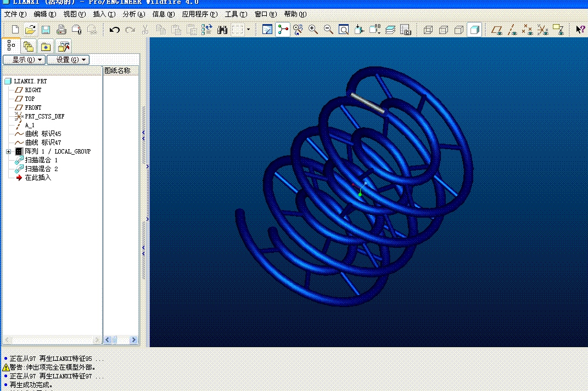Select the A_1 axis feature
This screenshot has width=588, height=391.
click(25, 125)
